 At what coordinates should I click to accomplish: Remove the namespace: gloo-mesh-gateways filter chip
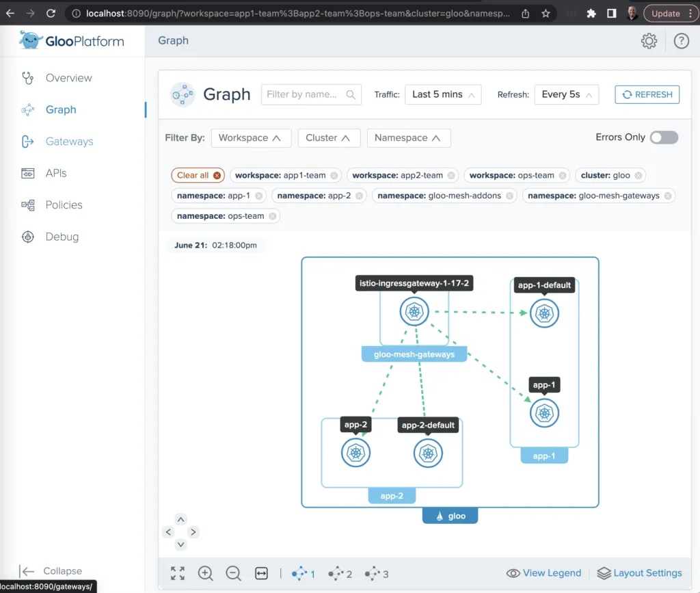pyautogui.click(x=668, y=196)
